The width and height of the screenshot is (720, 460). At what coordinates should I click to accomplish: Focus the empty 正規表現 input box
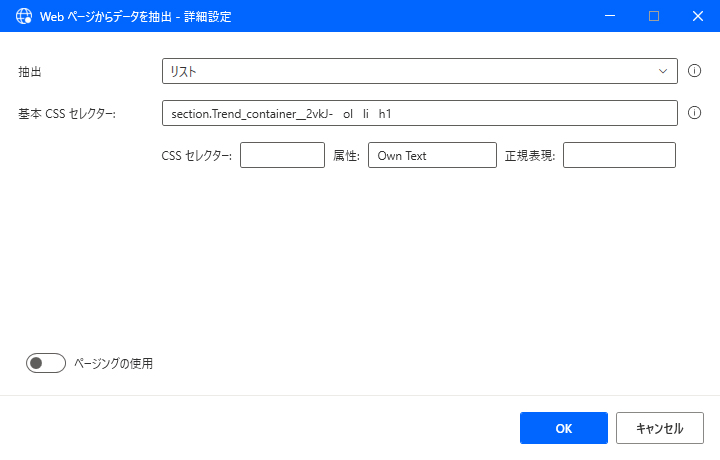619,155
